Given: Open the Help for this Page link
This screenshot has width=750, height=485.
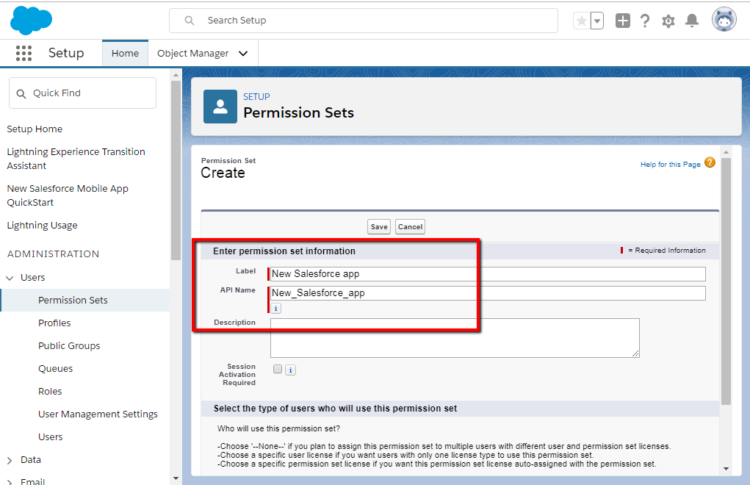Looking at the screenshot, I should click(670, 164).
